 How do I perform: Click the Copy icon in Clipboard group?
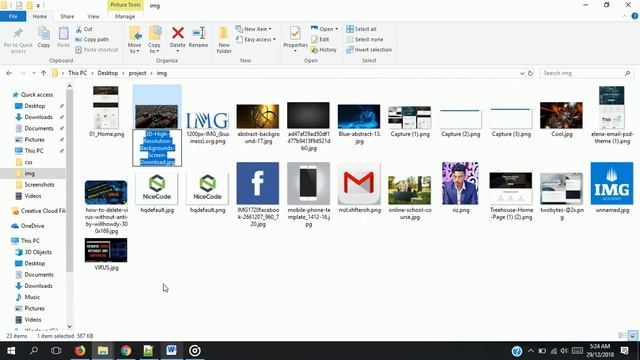44,33
